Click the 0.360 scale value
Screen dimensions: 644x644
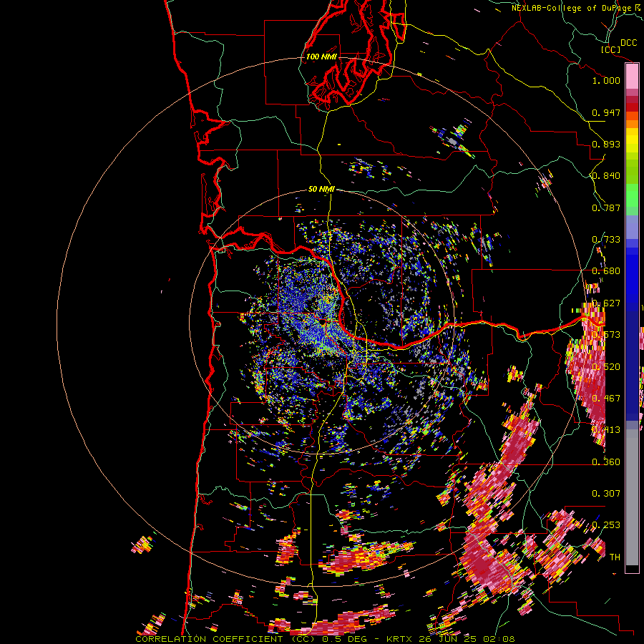606,462
